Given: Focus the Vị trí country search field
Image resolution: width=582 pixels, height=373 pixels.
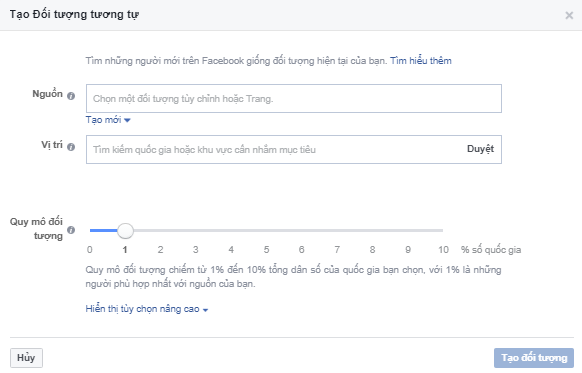Looking at the screenshot, I should coord(275,149).
